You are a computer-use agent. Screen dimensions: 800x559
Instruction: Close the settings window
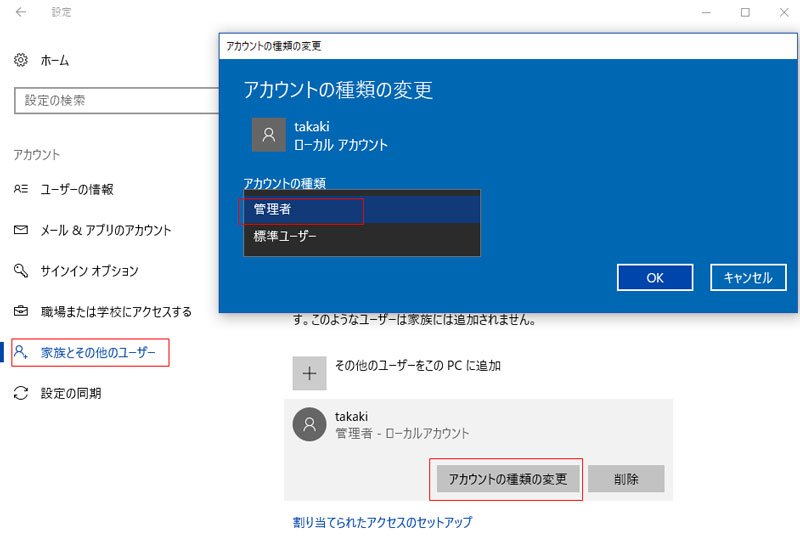[784, 12]
